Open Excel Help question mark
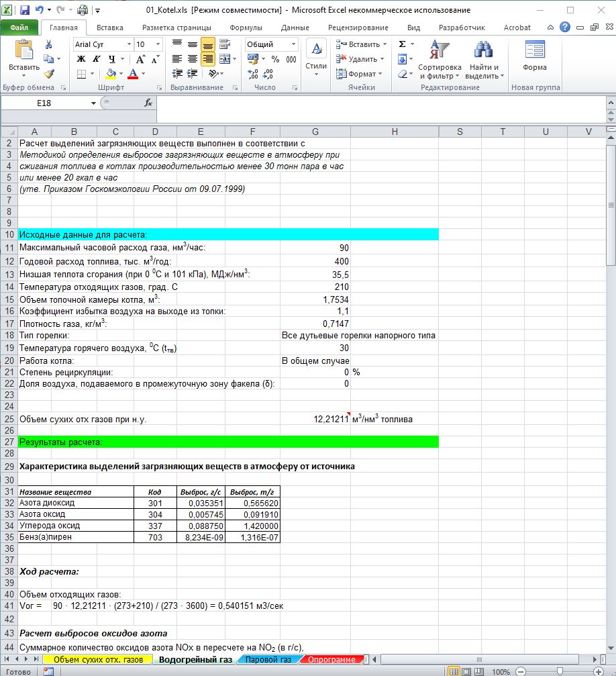This screenshot has width=616, height=676. (565, 27)
